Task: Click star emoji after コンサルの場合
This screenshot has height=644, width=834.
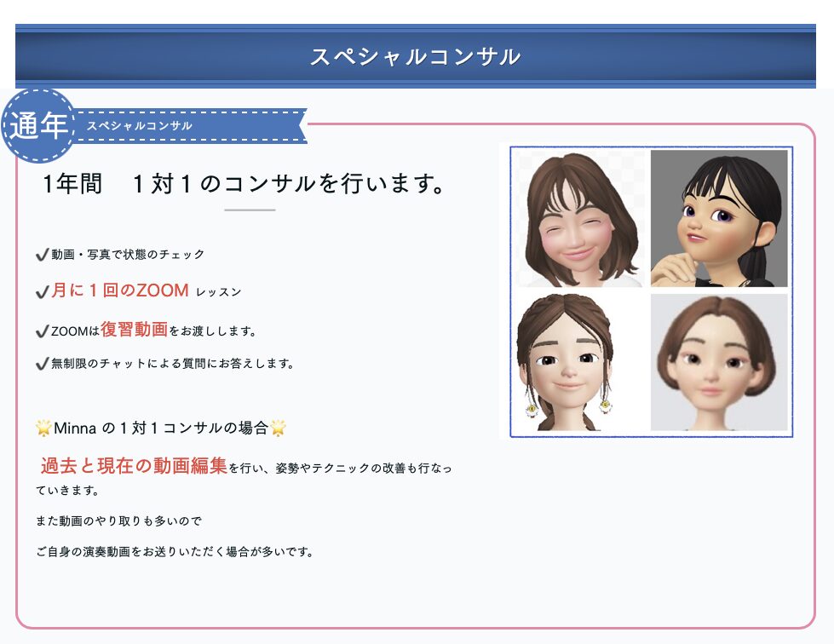Action: point(279,428)
